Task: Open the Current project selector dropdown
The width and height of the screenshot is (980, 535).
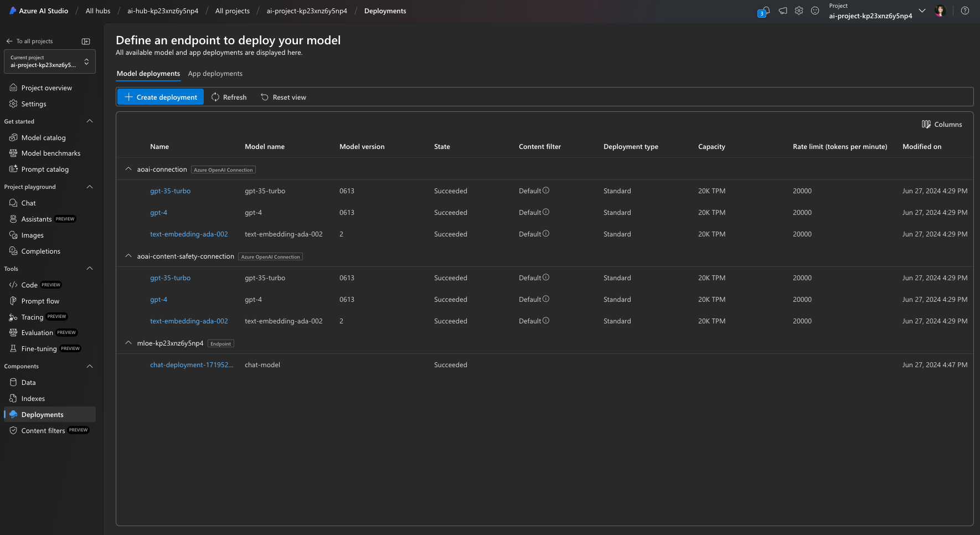Action: coord(50,61)
